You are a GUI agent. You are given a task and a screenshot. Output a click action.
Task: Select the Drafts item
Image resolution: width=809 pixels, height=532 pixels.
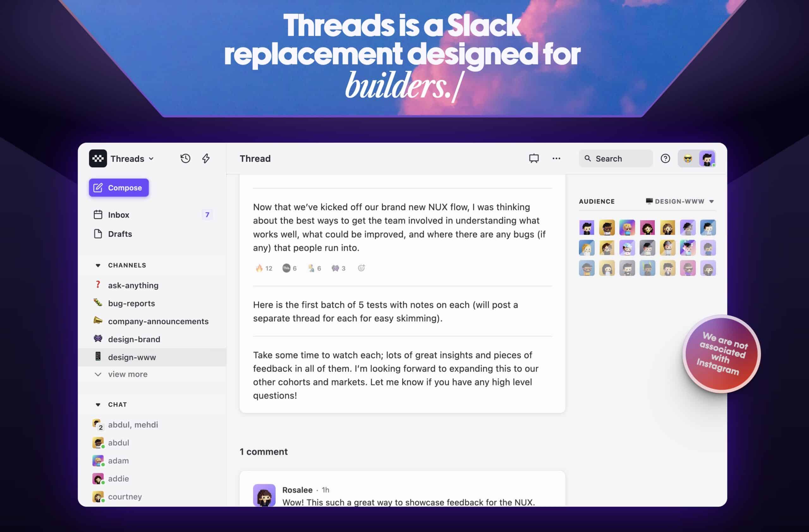click(x=119, y=233)
